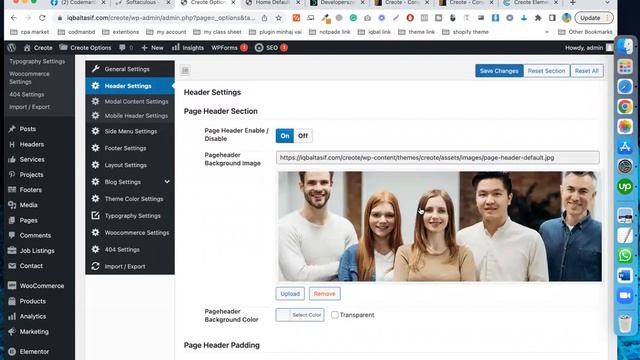Turn Page Header Off

pos(303,136)
